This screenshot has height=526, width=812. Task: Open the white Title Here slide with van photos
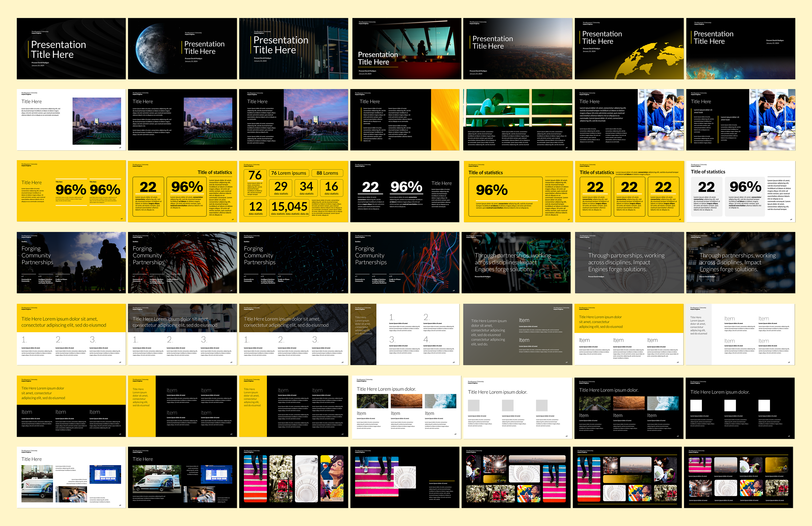[71, 477]
